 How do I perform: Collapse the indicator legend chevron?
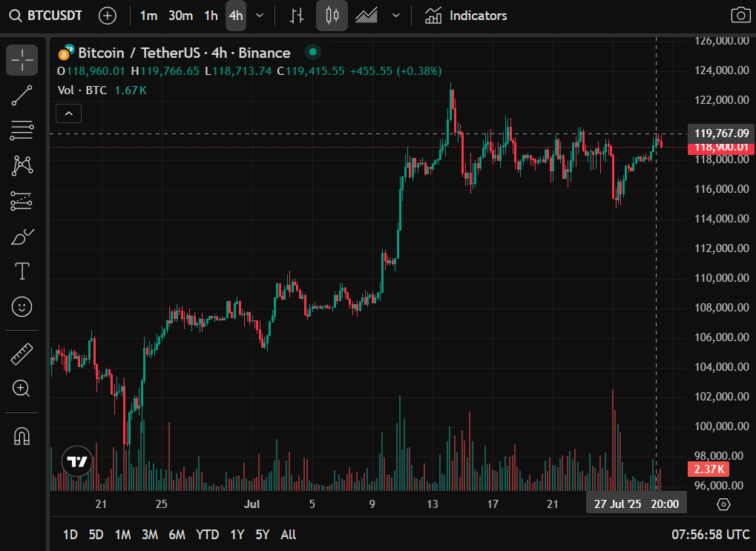click(68, 113)
